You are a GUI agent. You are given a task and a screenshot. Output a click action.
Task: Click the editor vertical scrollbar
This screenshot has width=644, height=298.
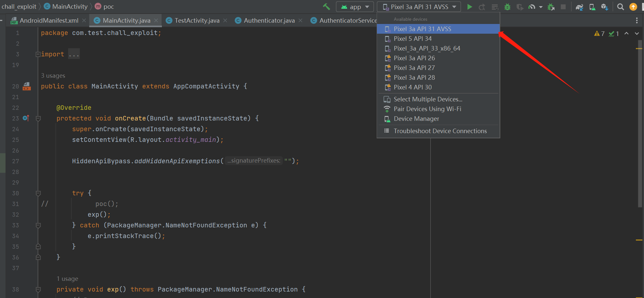click(x=640, y=123)
